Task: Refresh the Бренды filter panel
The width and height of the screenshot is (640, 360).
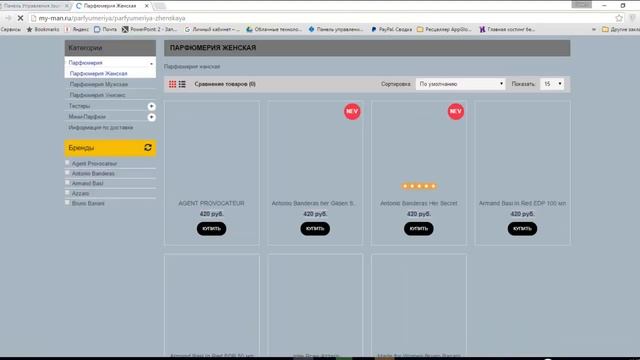Action: [148, 148]
